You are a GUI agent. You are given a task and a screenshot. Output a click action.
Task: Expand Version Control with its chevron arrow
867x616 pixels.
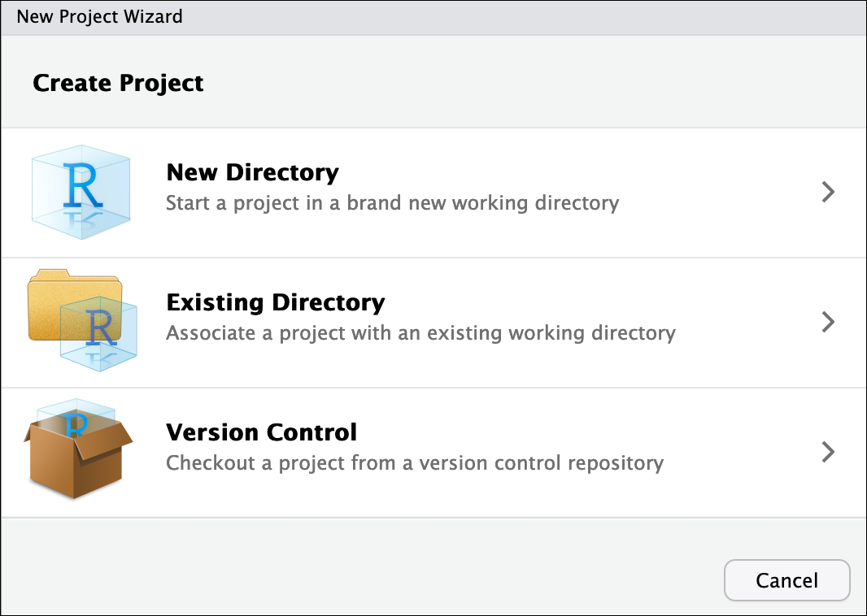point(828,452)
